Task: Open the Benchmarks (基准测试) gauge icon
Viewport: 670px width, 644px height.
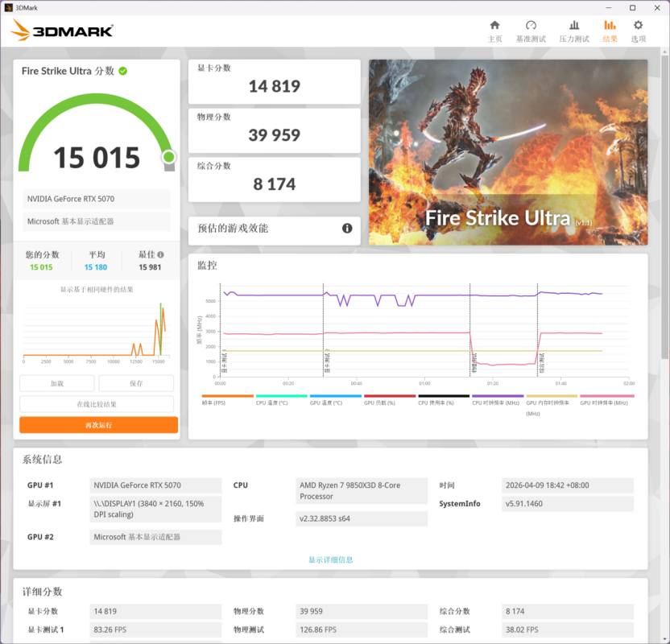Action: 531,26
